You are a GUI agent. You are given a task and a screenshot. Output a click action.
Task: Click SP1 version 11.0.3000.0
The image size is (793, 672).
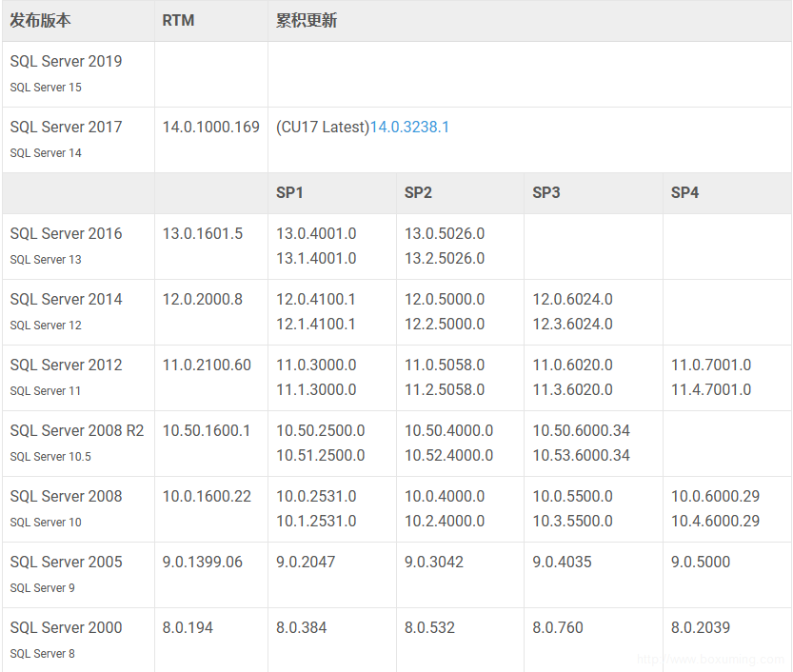point(316,366)
